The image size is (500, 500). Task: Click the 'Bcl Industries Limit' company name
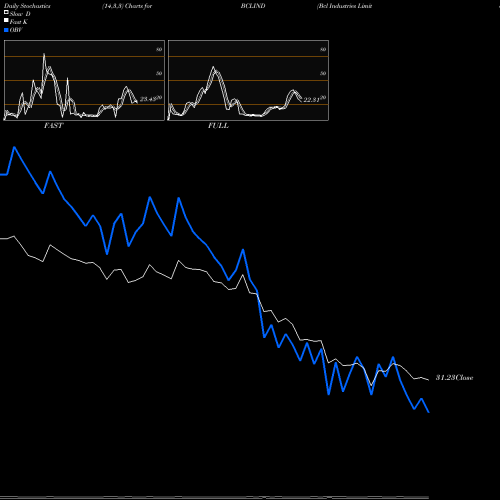[x=345, y=6]
